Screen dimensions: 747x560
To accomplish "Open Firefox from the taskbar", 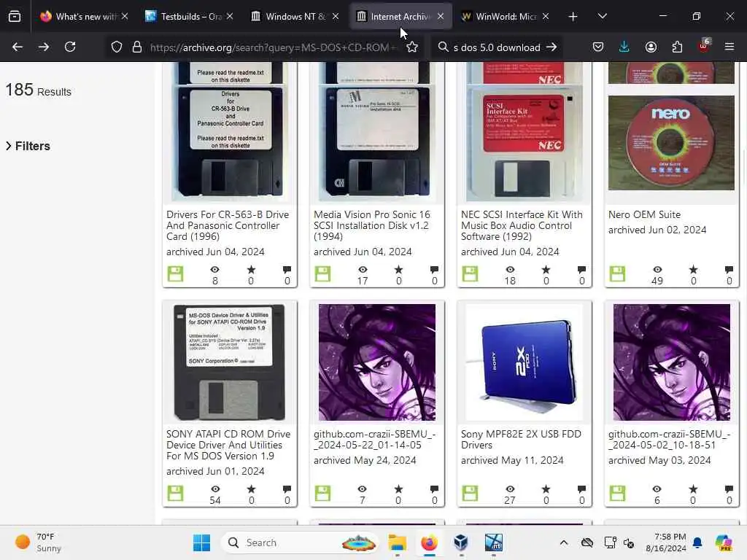I will 429,542.
